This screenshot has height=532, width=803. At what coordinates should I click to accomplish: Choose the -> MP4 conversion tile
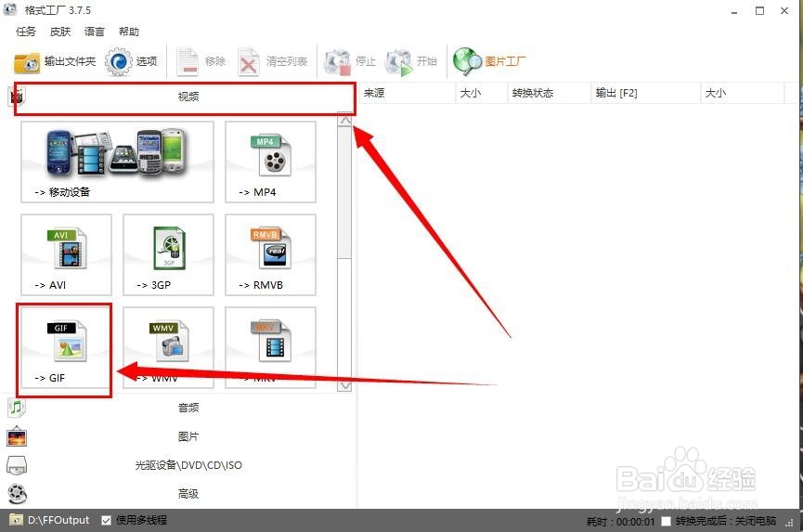(270, 162)
